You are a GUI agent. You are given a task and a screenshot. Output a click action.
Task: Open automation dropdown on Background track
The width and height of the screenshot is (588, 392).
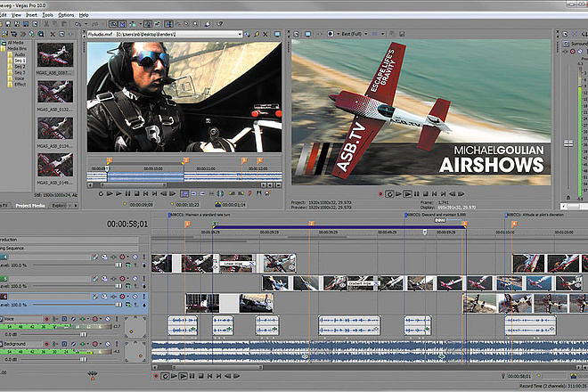click(101, 344)
